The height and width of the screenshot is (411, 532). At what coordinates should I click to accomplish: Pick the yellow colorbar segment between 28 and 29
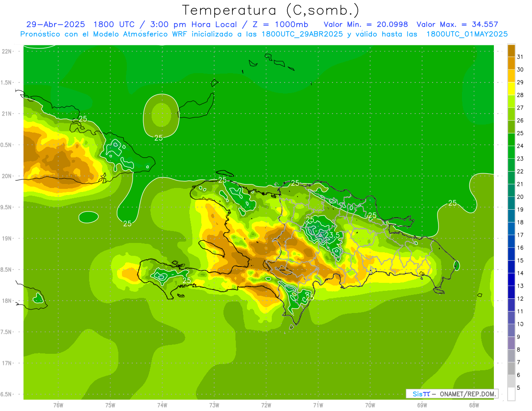tap(511, 89)
